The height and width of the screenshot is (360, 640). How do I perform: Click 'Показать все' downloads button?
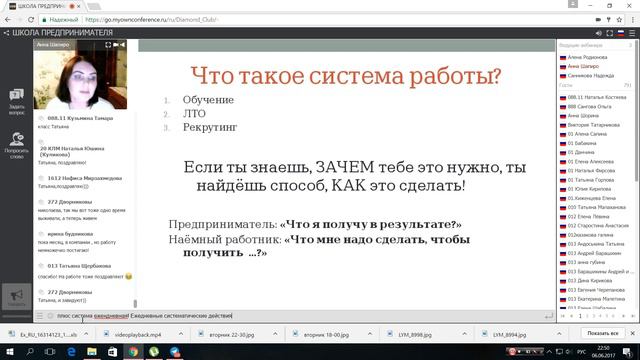[603, 333]
